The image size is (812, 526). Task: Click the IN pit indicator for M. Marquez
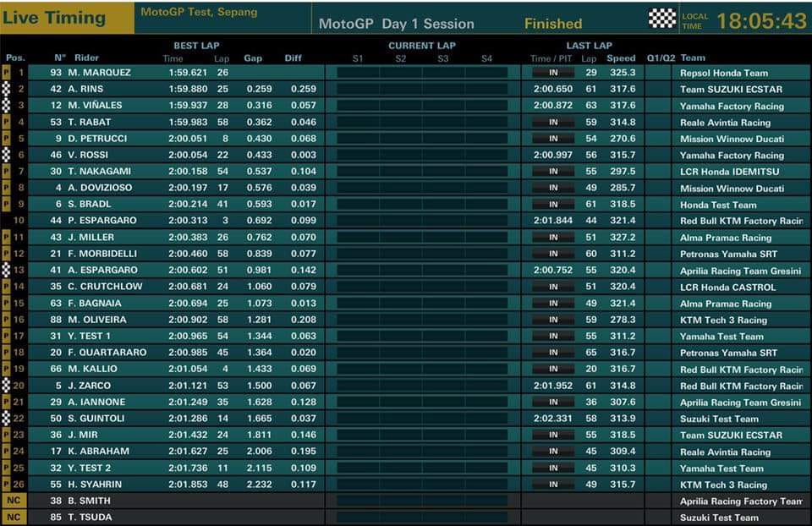click(553, 73)
